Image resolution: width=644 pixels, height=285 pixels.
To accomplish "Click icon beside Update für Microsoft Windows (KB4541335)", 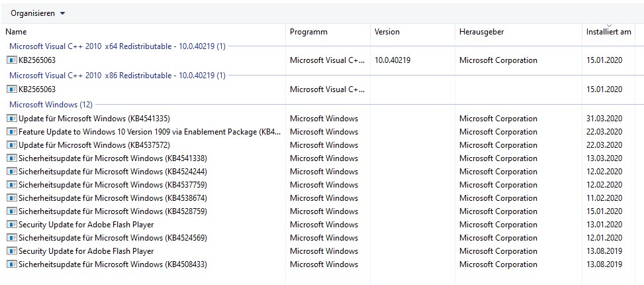I will pos(12,119).
